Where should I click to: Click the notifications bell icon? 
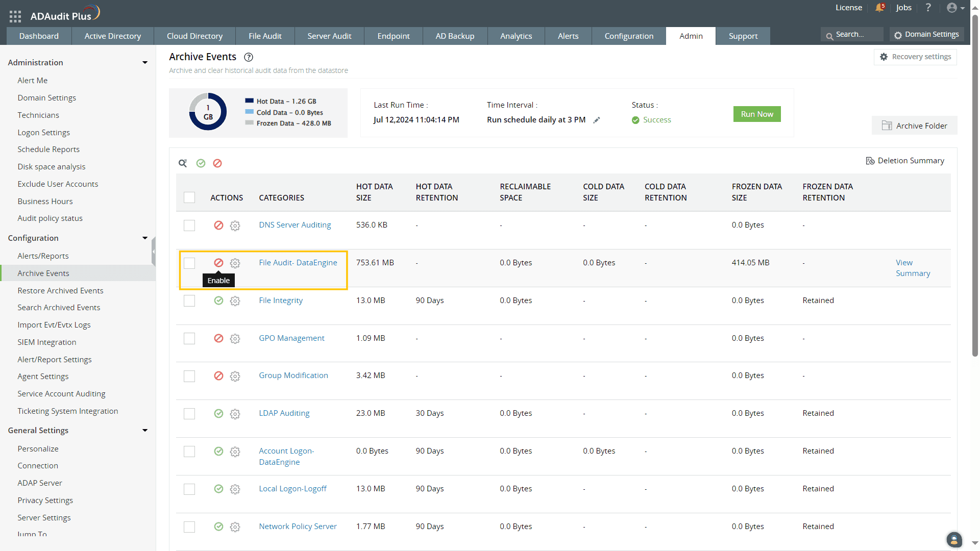(879, 8)
